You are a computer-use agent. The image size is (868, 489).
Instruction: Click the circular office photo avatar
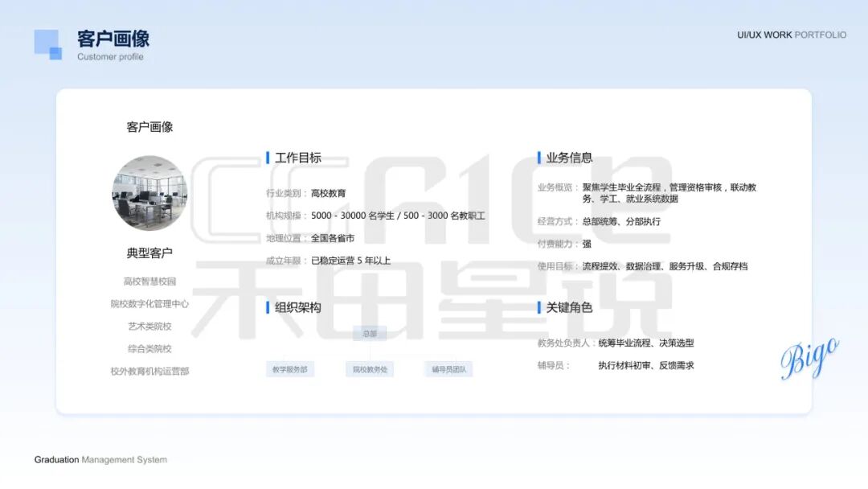coord(149,193)
